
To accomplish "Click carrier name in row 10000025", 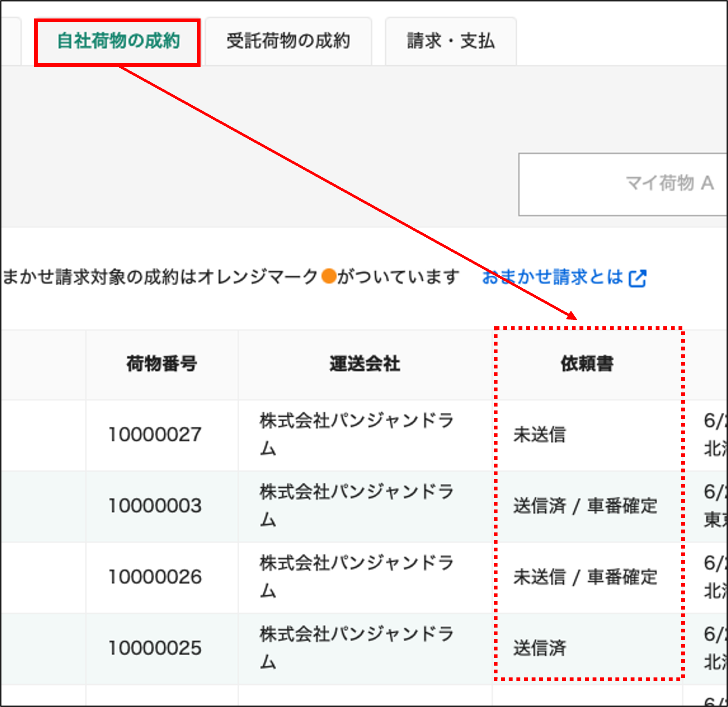I will 356,648.
